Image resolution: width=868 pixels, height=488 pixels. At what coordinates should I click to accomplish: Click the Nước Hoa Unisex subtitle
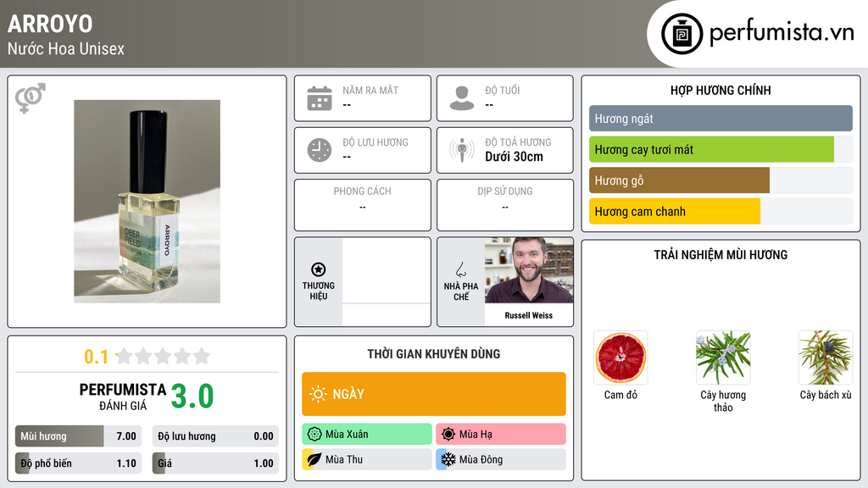pos(66,48)
